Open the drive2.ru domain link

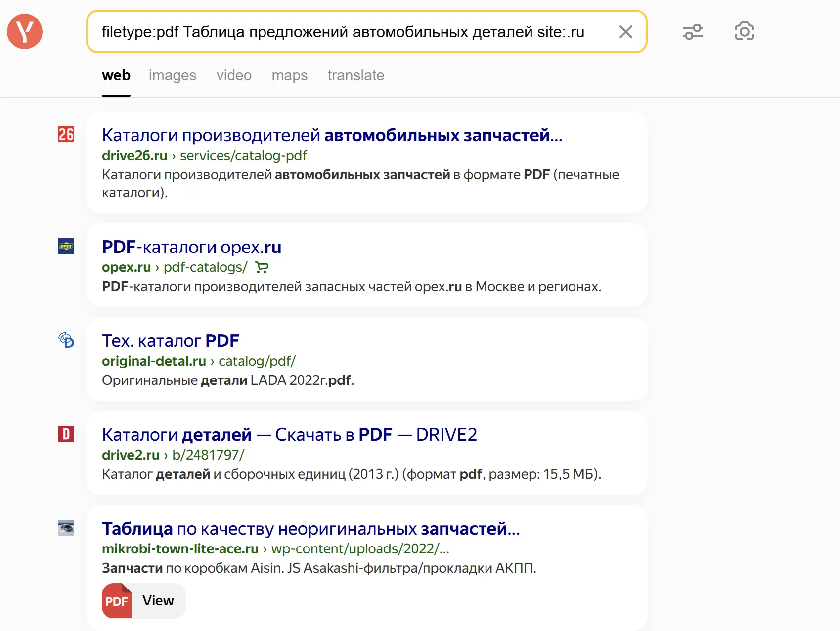[131, 455]
